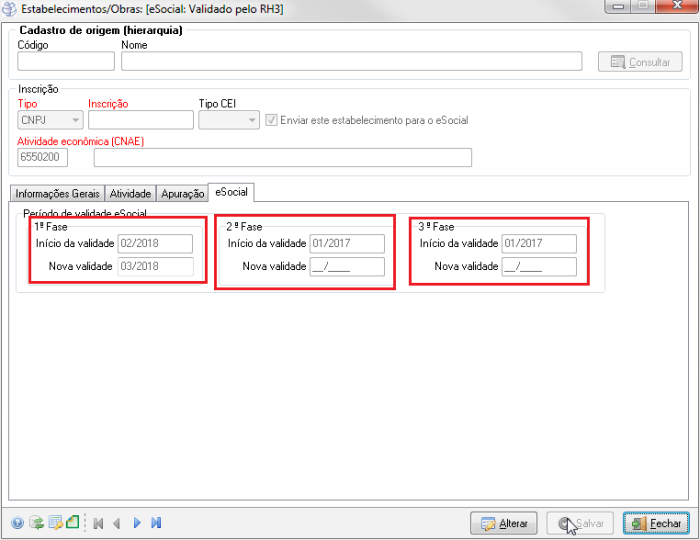This screenshot has width=700, height=540.
Task: Switch to the Informações Gerais tab
Action: point(57,193)
